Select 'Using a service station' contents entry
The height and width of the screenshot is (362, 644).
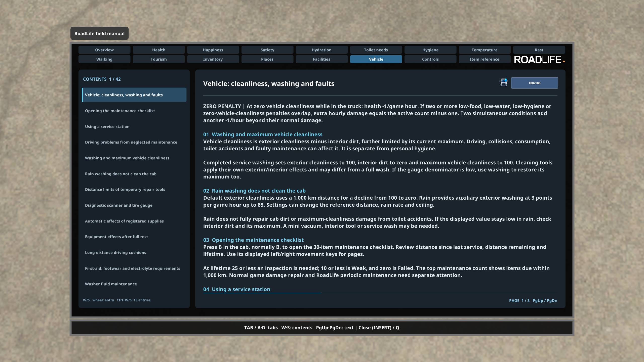tap(134, 126)
